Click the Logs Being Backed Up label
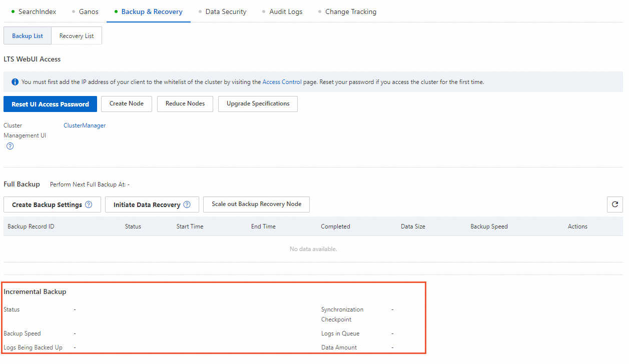Screen dimensions: 629x364 [33, 347]
